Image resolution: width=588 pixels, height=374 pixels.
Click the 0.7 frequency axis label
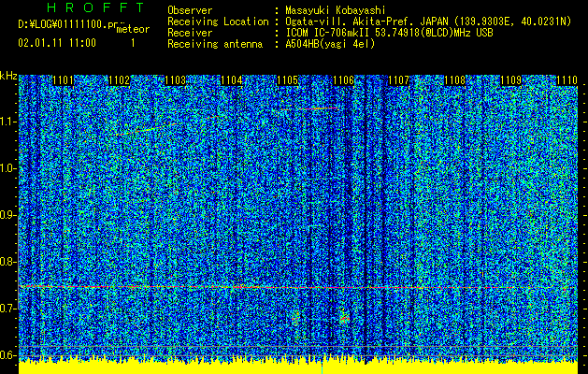[x=8, y=309]
